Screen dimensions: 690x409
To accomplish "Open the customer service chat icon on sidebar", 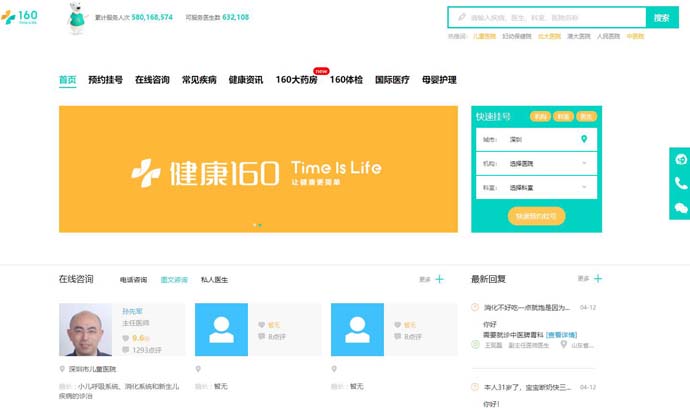I will point(681,159).
